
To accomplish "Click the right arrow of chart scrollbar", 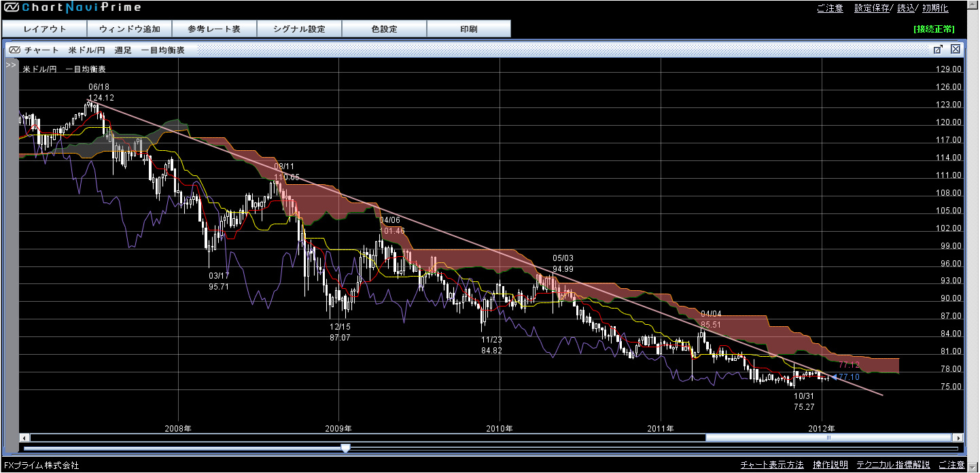I will pyautogui.click(x=958, y=438).
